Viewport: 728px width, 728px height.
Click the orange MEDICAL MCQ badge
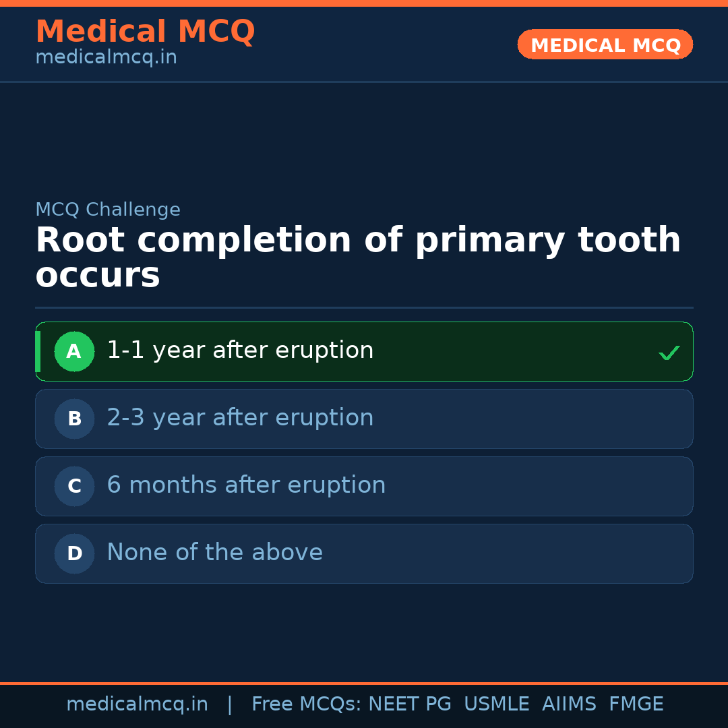[605, 44]
